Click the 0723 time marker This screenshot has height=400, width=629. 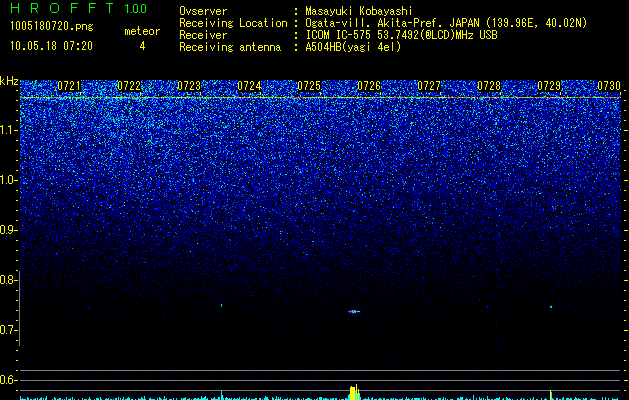point(189,86)
